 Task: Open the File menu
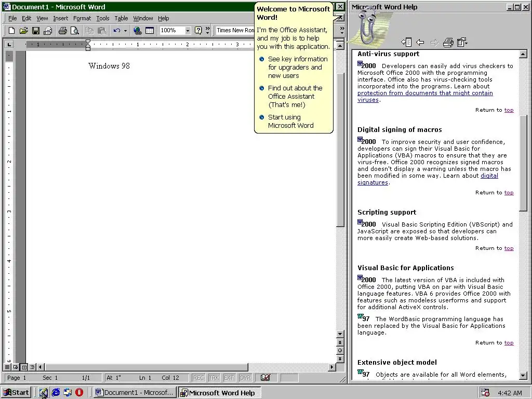(x=12, y=18)
